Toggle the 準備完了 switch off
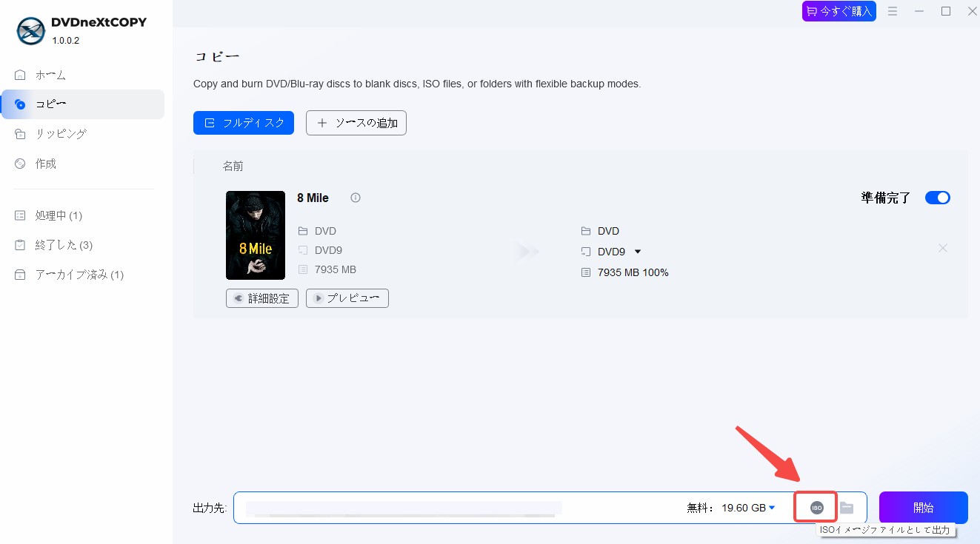Image resolution: width=980 pixels, height=544 pixels. point(938,198)
